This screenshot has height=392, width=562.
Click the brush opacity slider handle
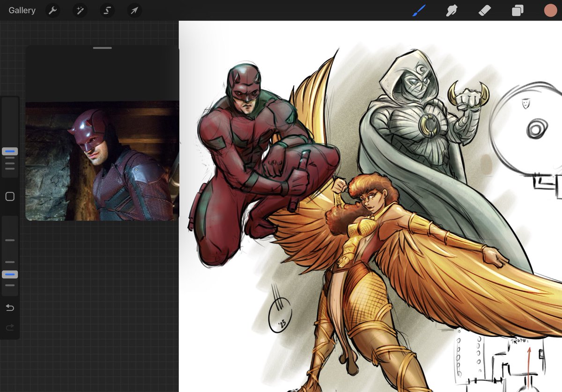click(x=10, y=275)
